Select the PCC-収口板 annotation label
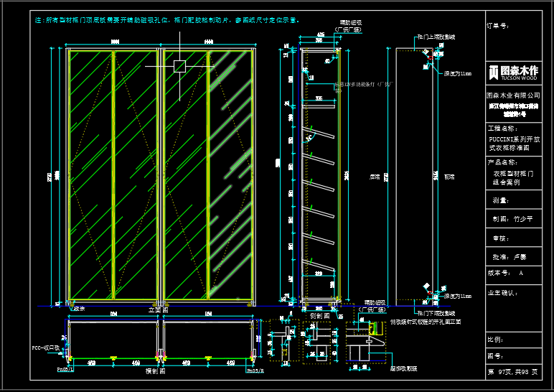Screen dimensions: 554x392 point(46,347)
